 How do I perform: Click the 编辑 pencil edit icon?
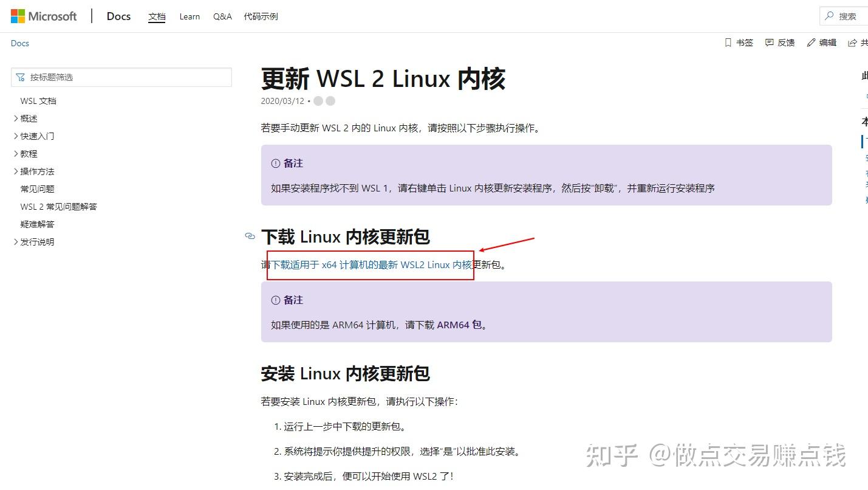810,43
